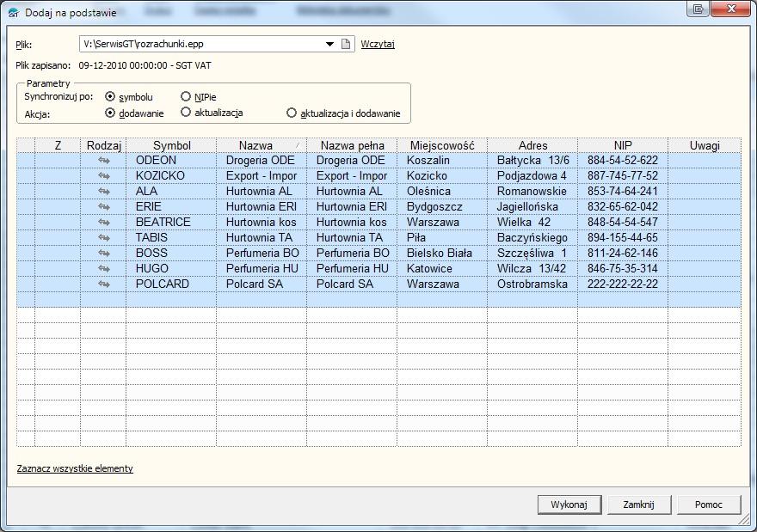This screenshot has width=757, height=532.
Task: Select synchronize by symbolu radio
Action: (110, 96)
